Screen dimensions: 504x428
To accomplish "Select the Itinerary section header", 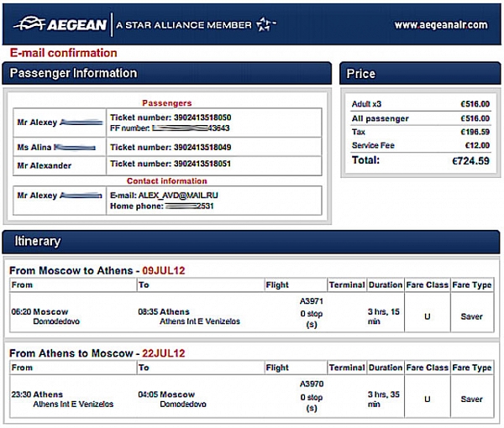I will (38, 241).
